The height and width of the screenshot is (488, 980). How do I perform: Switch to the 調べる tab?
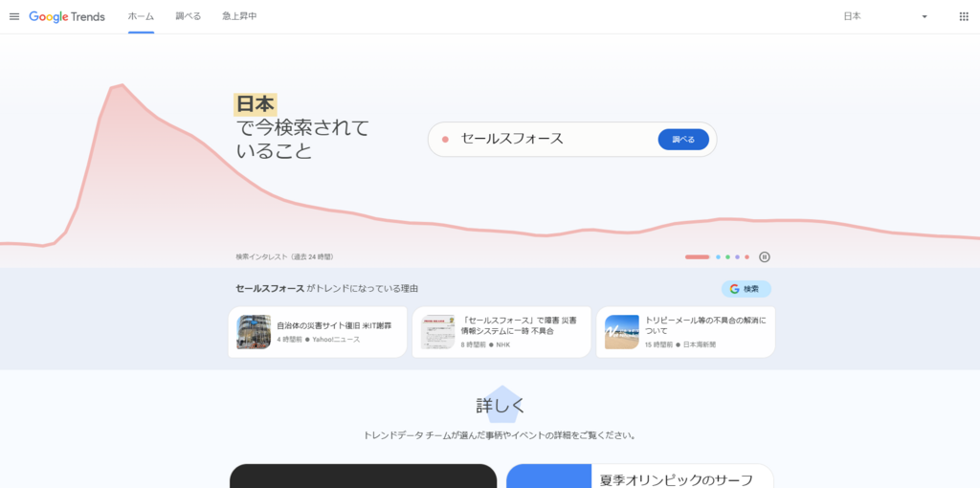(188, 16)
